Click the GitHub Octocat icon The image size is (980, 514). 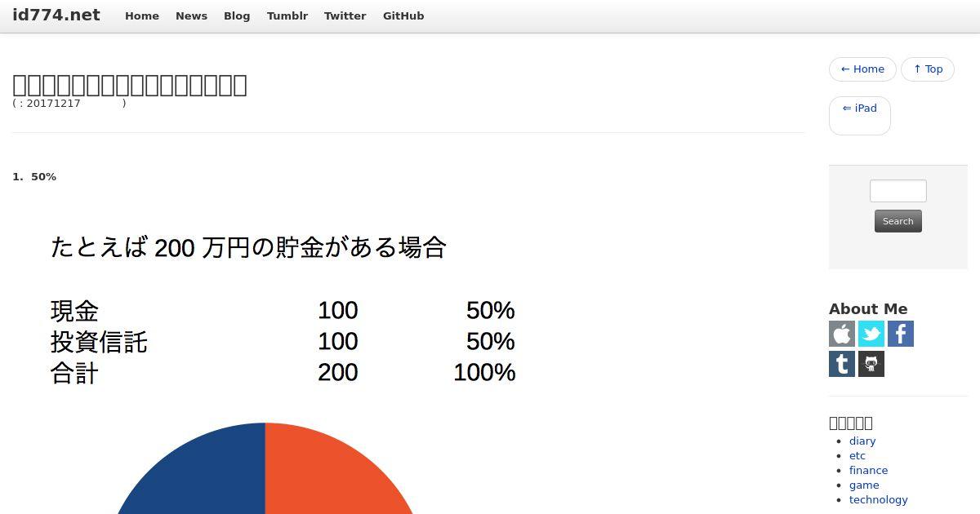click(871, 364)
